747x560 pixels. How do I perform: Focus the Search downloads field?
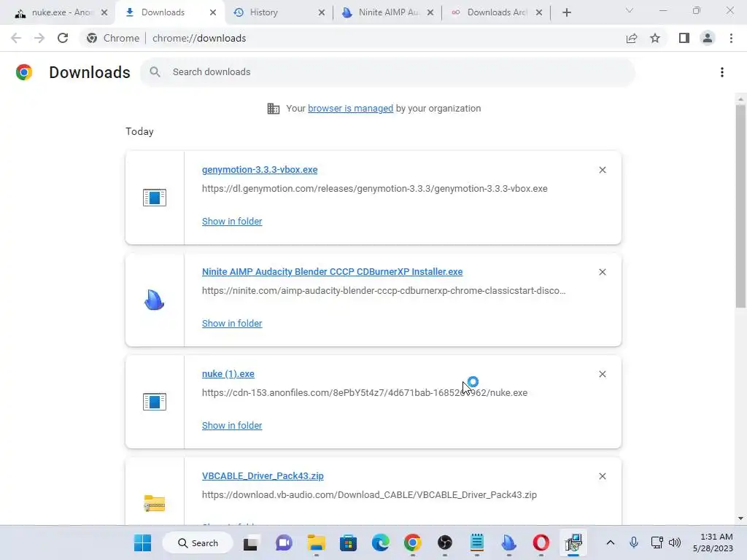[x=388, y=72]
